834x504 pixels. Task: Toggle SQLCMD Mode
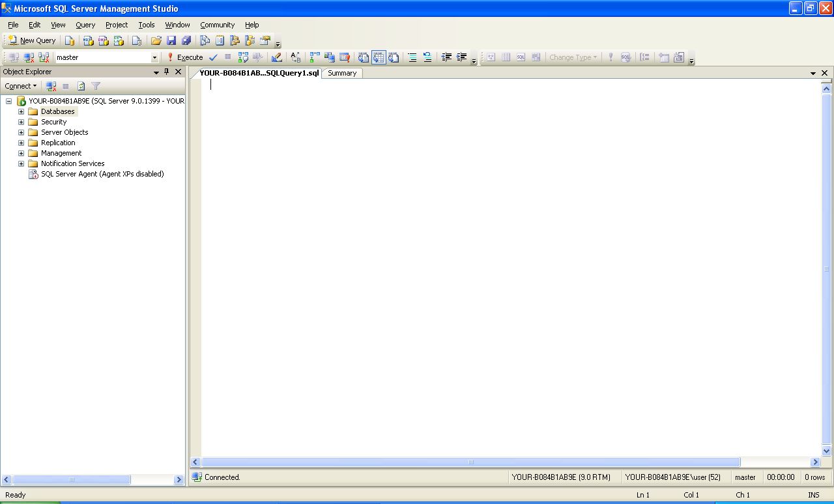pos(345,57)
